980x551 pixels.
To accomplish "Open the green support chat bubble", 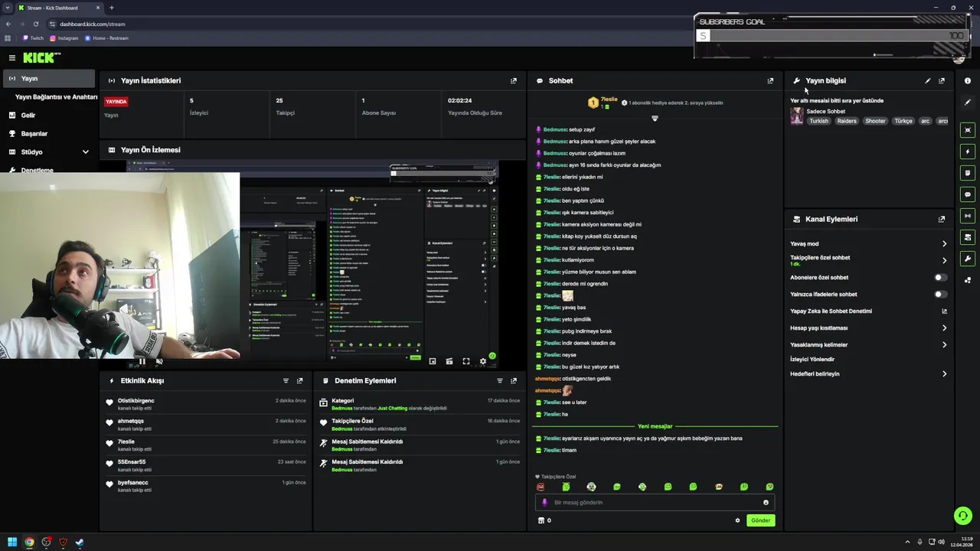I will click(963, 516).
